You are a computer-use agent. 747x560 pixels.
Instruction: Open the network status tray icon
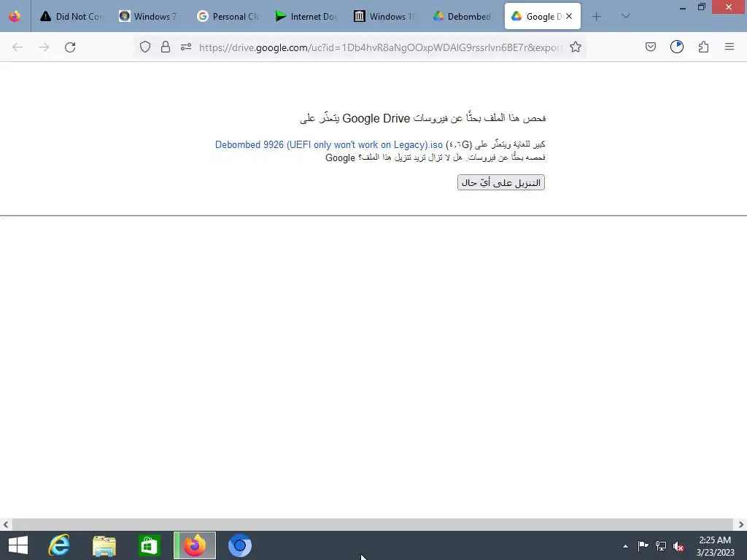[x=661, y=545]
